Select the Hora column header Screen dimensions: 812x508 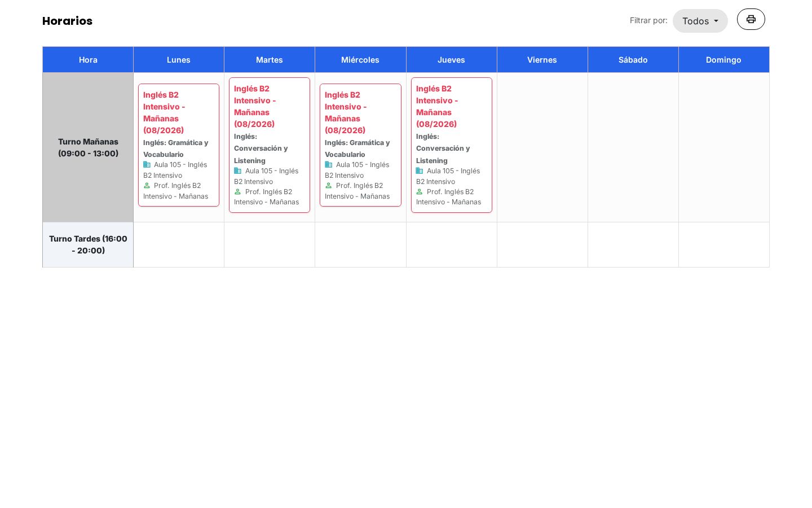pyautogui.click(x=88, y=60)
